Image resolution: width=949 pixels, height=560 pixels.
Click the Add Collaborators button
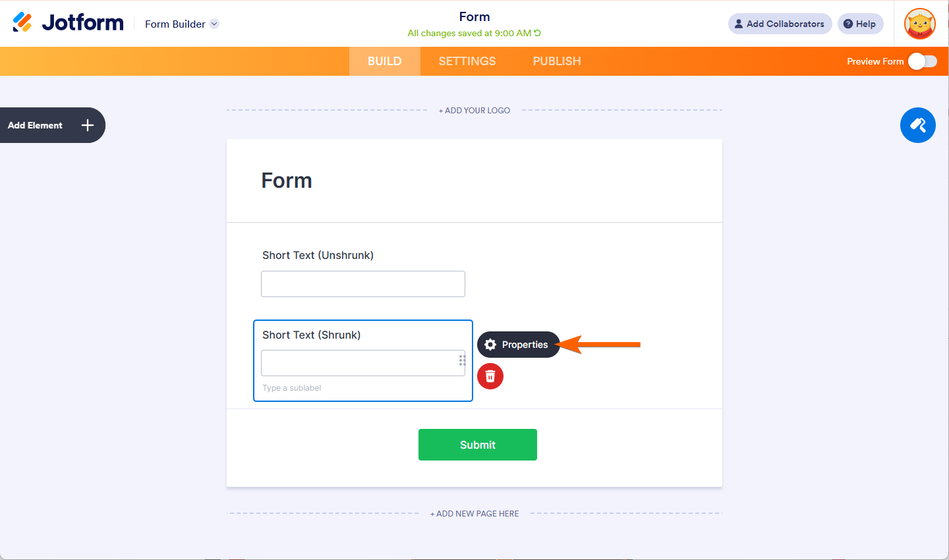[x=780, y=24]
